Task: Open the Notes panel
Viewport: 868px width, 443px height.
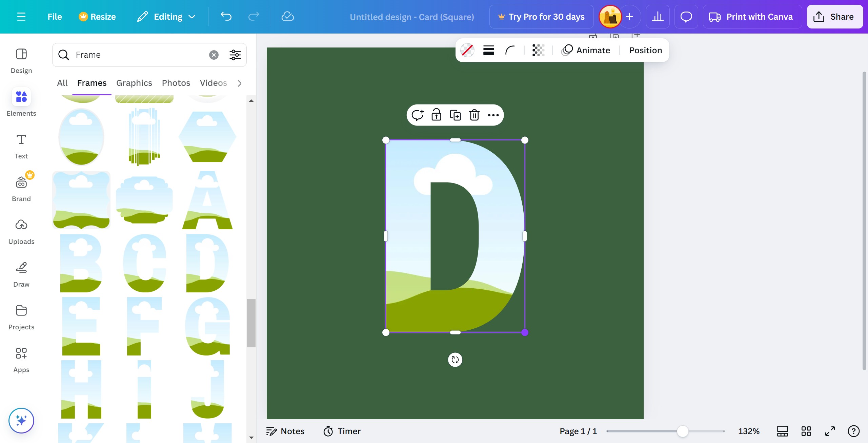Action: coord(285,431)
